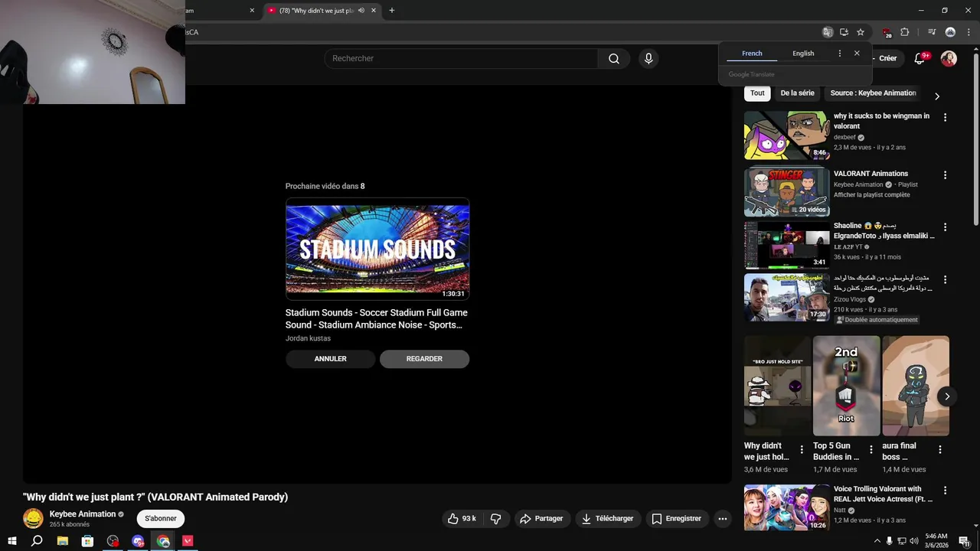Mute tab via speaker icon on tab
Viewport: 980px width, 551px height.
[x=361, y=11]
